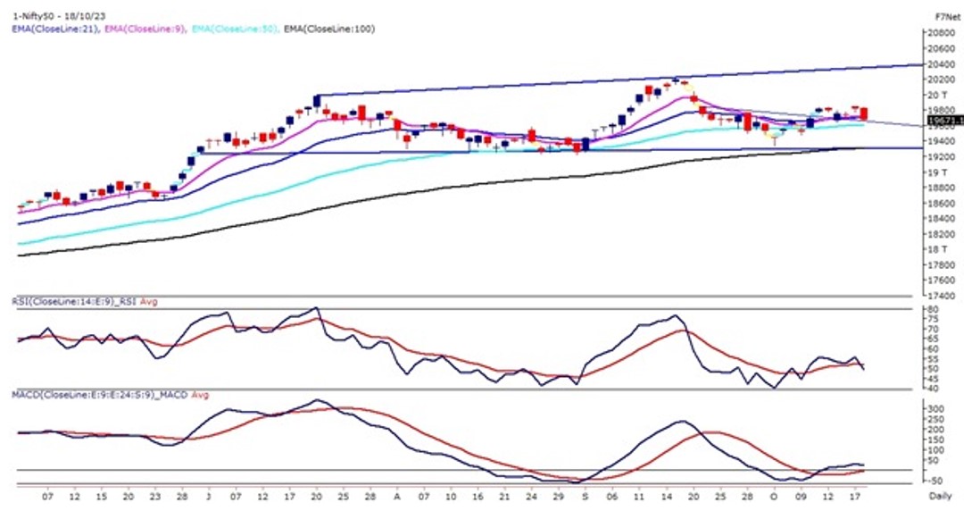
Task: Click the "A" month marker on date axis
Action: (x=397, y=497)
